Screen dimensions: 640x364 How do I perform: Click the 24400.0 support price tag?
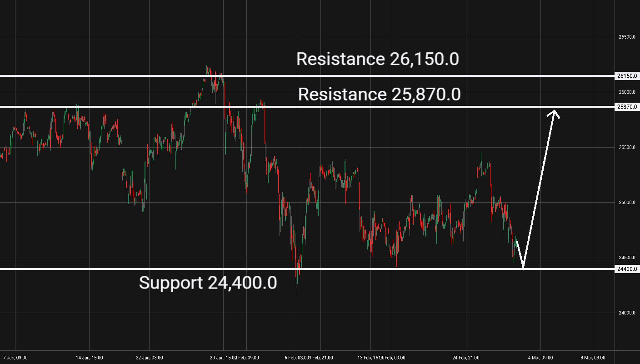627,269
